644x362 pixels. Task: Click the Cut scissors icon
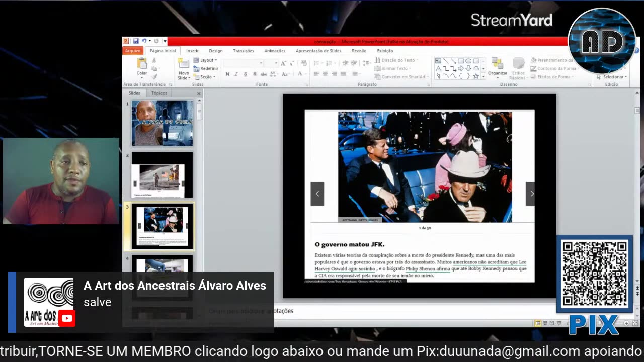pos(154,60)
